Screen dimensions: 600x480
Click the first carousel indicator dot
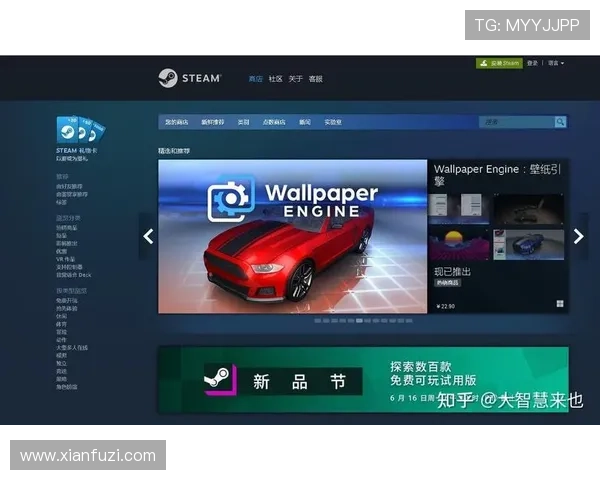coord(318,321)
